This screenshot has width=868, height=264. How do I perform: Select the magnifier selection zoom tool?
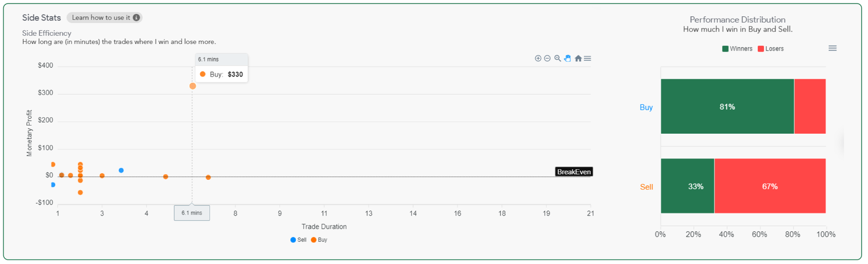(x=557, y=58)
